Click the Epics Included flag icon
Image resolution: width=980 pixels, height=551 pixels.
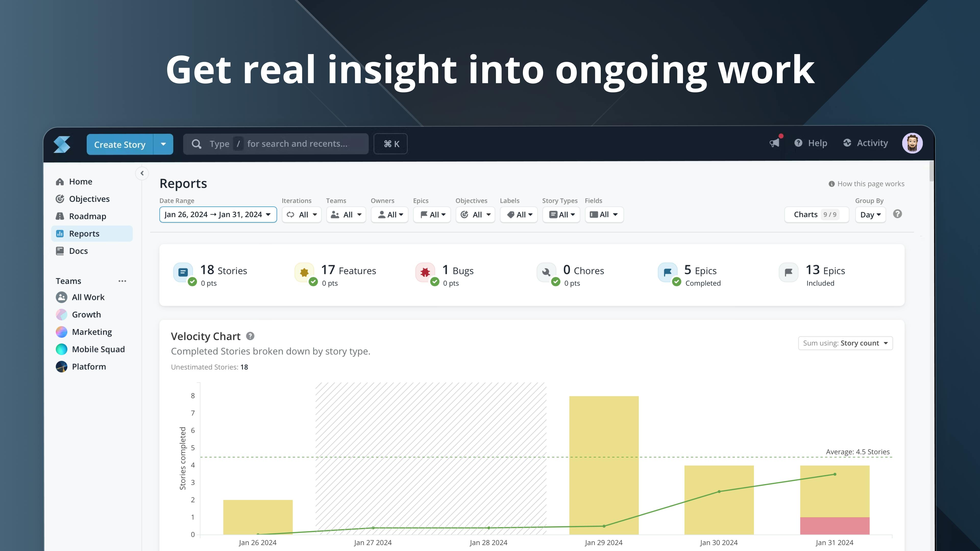click(x=788, y=272)
